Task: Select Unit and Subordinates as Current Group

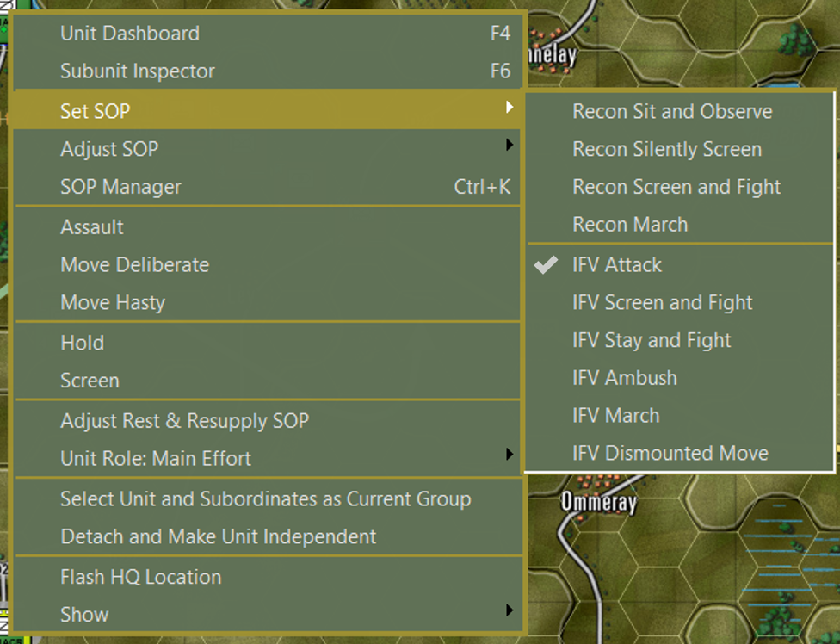Action: (265, 498)
